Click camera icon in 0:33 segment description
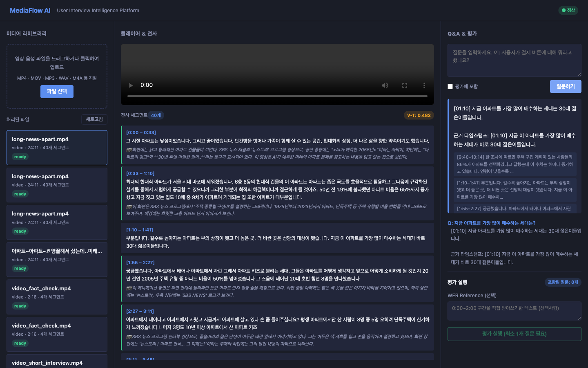Viewport: 588px width, 368px height. [129, 206]
